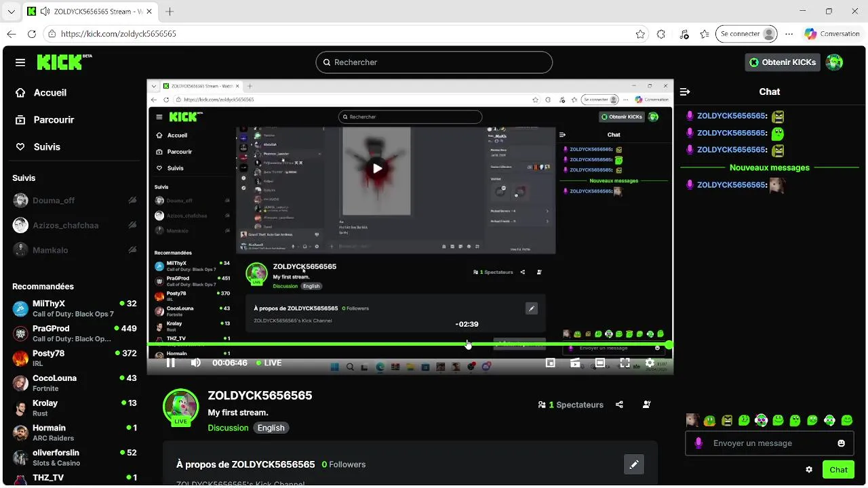Click the Douma_off offline camera icon
The width and height of the screenshot is (868, 488).
pos(132,201)
